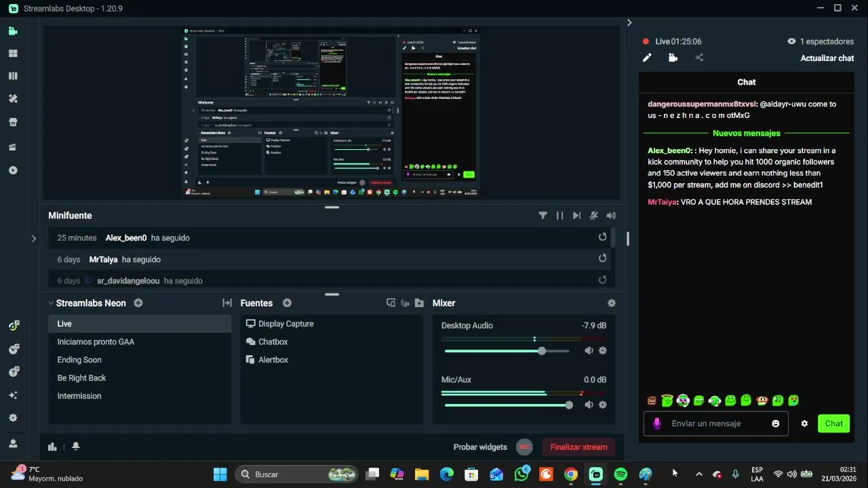Open the Highlighter clapperboard icon

13,146
